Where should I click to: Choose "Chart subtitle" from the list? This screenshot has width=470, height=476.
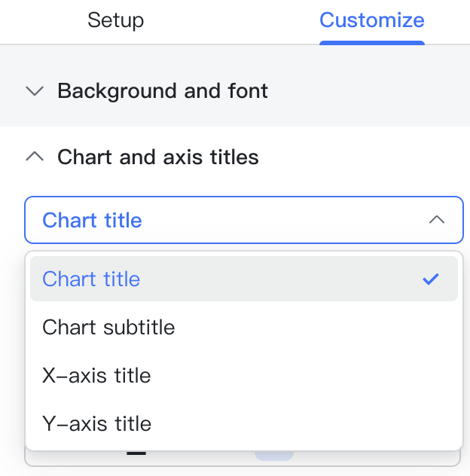point(108,327)
